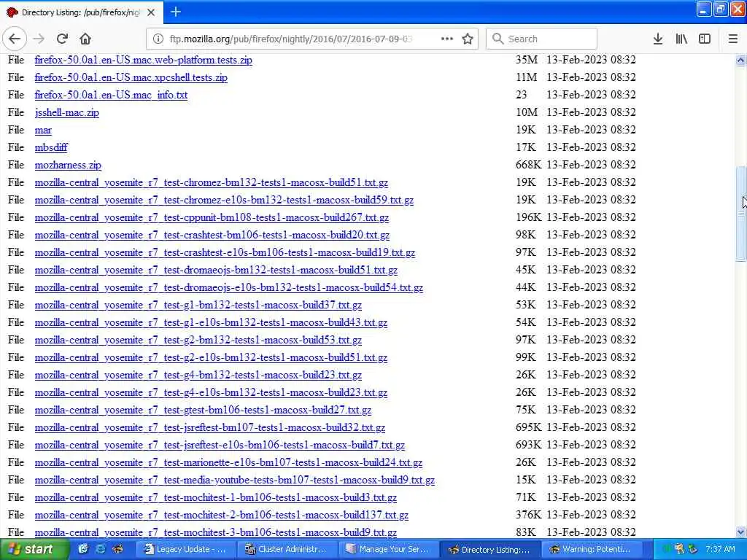Open test-dromaeojs-e10s build54 log link
747x560 pixels.
[x=228, y=287]
